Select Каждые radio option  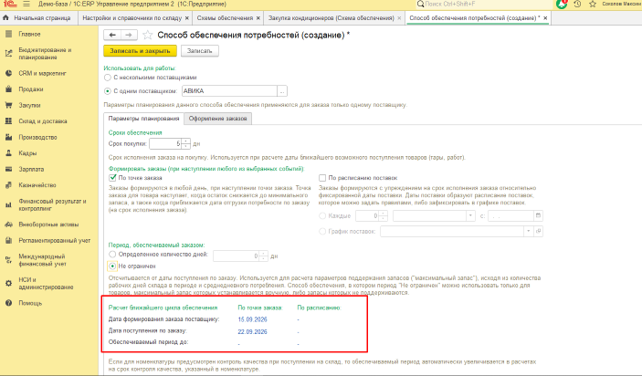tap(322, 216)
